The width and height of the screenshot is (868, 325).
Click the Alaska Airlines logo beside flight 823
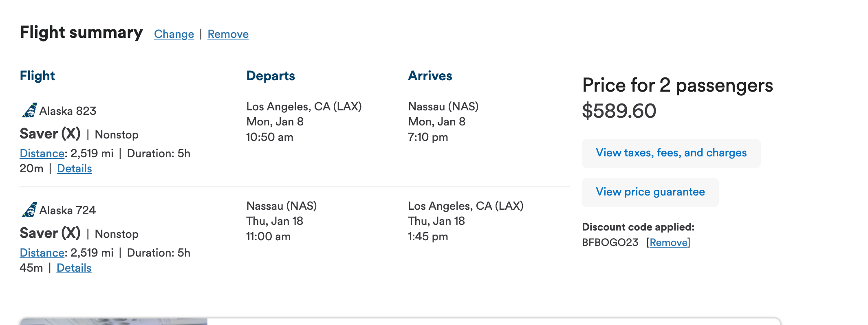coord(29,110)
